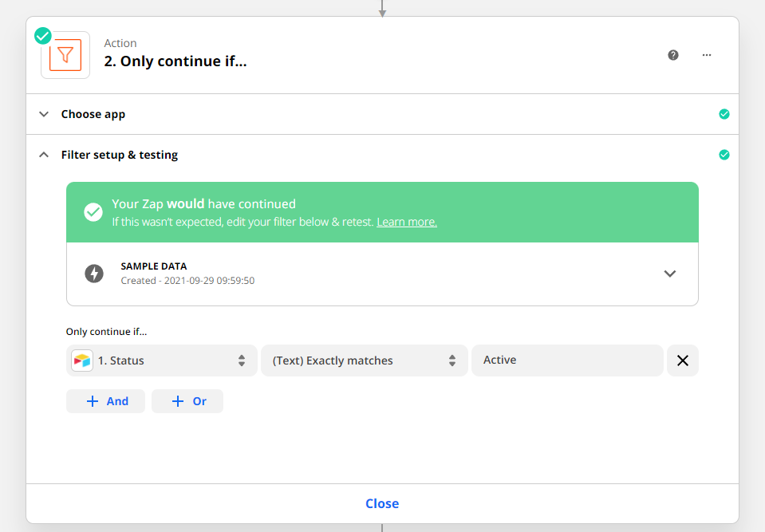The height and width of the screenshot is (532, 765).
Task: Add an And condition
Action: (x=105, y=401)
